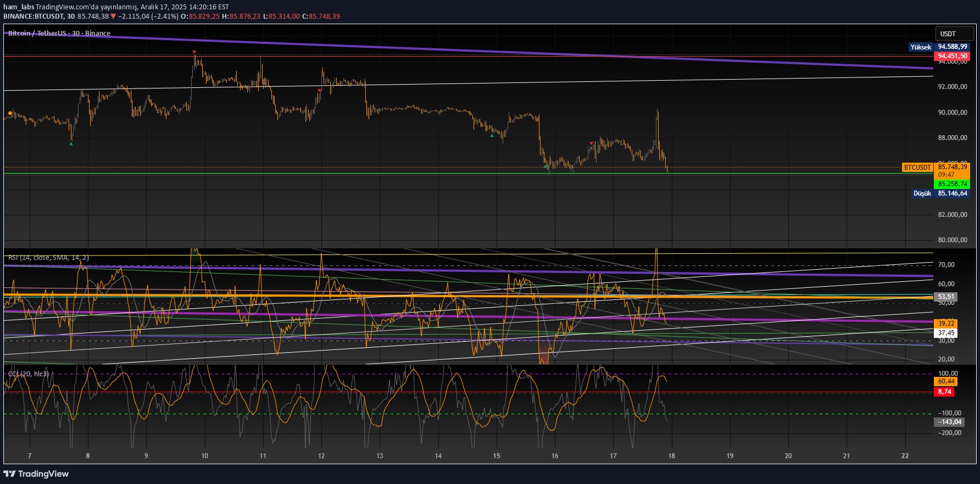Click the orange BTCUSDT price label
Viewport: 980px width, 484px height.
[917, 168]
